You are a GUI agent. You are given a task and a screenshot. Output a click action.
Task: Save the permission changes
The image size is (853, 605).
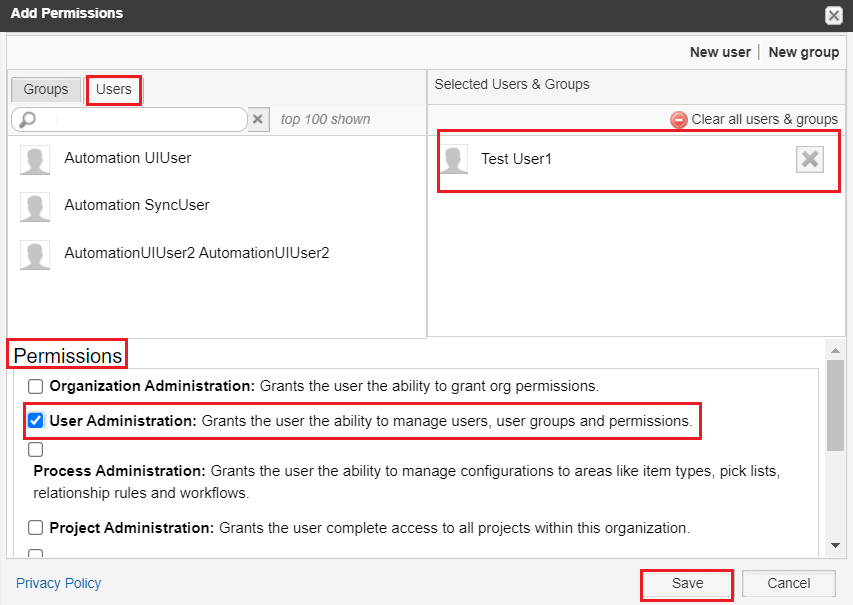coord(687,583)
